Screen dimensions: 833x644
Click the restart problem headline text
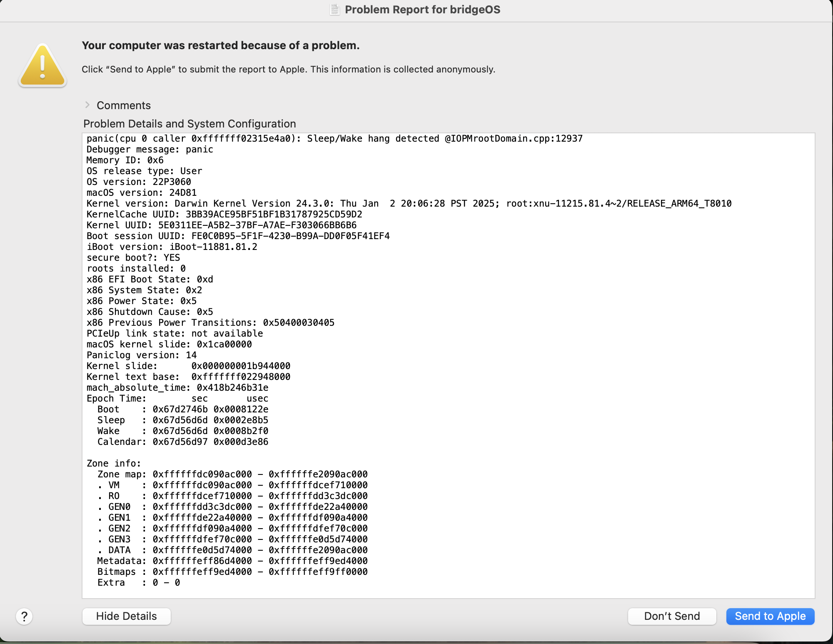pyautogui.click(x=220, y=45)
